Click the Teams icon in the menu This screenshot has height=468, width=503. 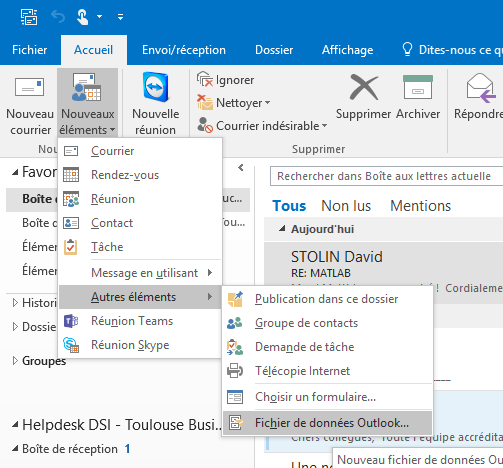[x=71, y=321]
